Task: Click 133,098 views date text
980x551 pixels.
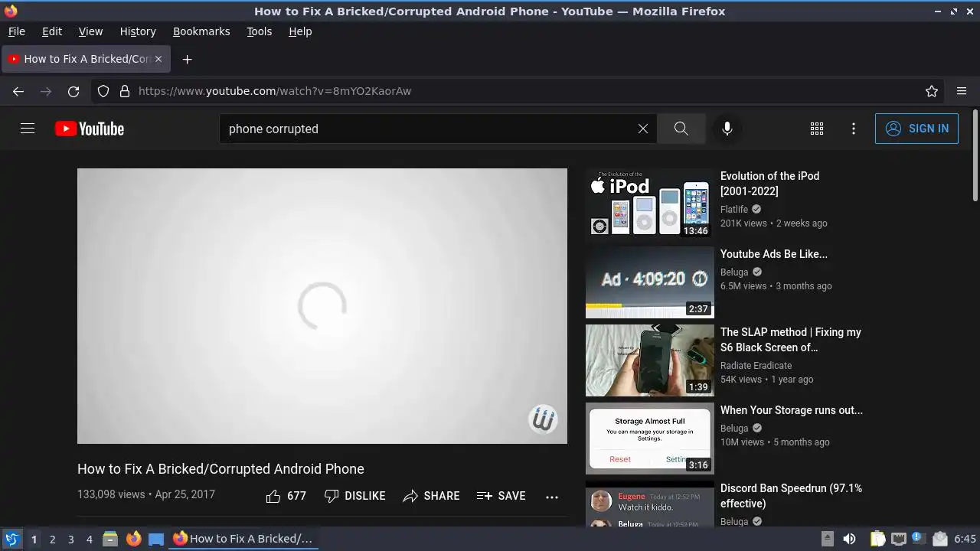Action: (146, 494)
